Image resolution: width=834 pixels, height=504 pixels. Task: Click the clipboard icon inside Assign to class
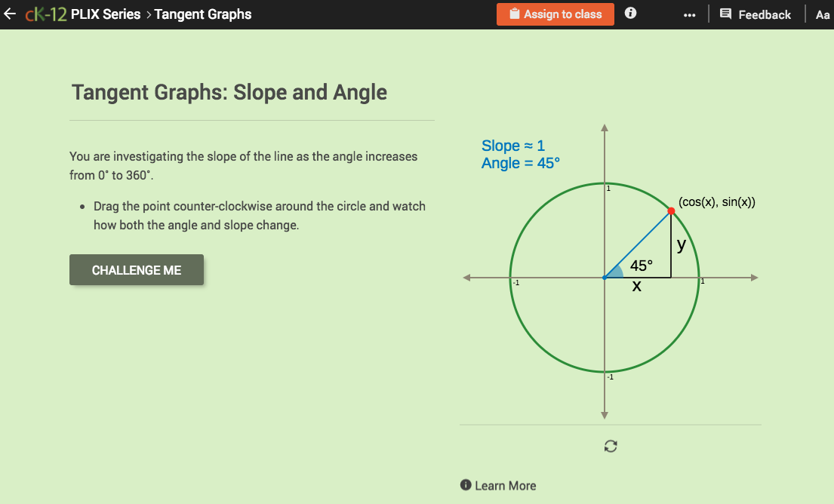[516, 14]
